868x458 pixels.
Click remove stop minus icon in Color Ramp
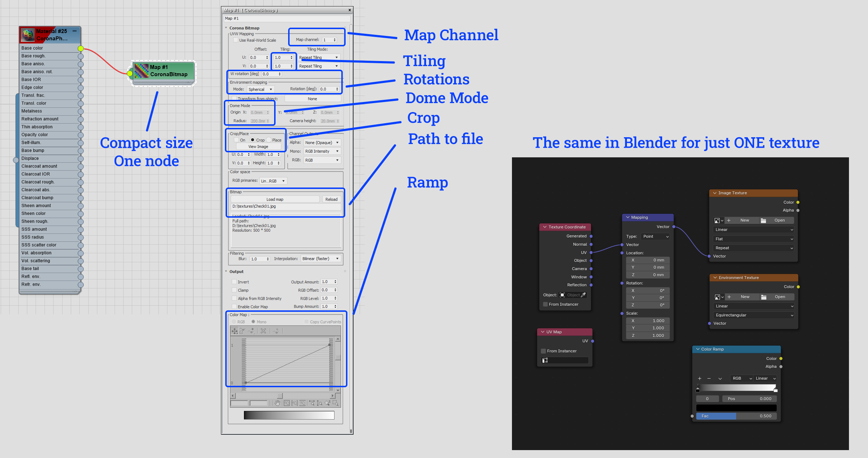709,378
